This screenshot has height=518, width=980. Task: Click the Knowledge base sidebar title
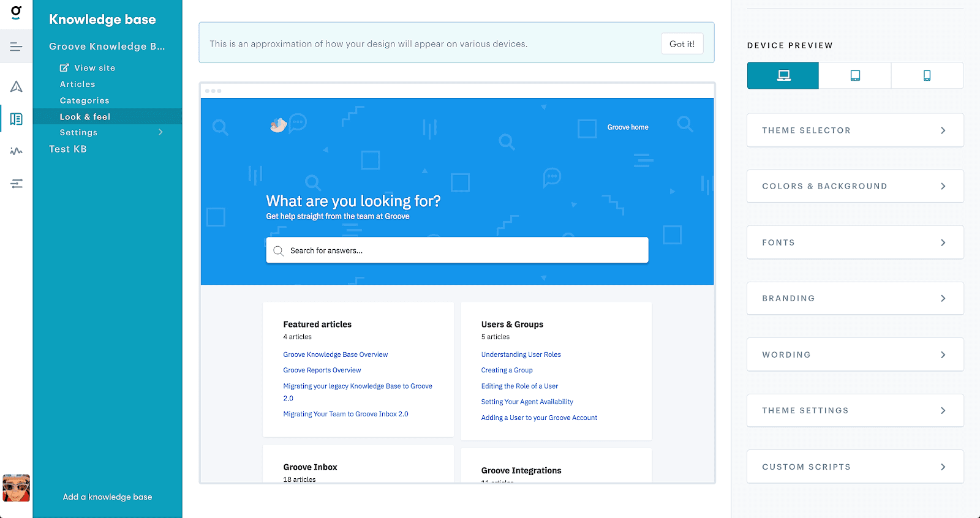coord(102,20)
